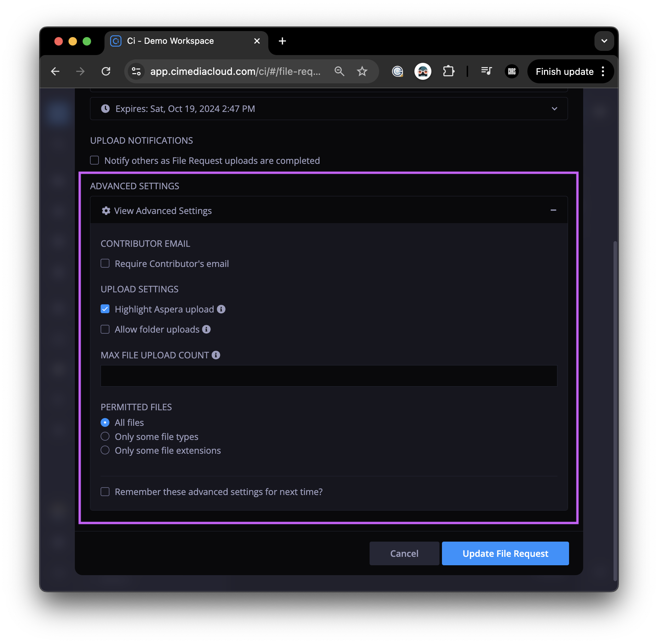Select Only some file extensions option
Image resolution: width=658 pixels, height=644 pixels.
[105, 450]
